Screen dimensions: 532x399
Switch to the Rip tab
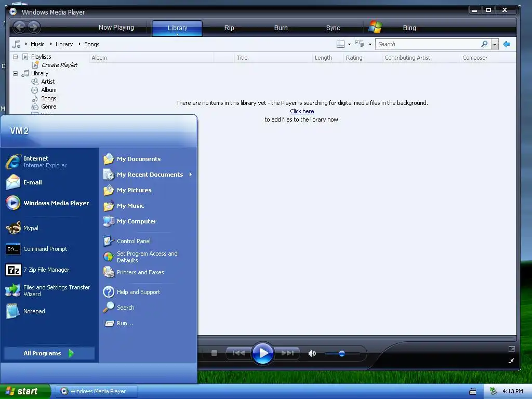[x=229, y=28]
